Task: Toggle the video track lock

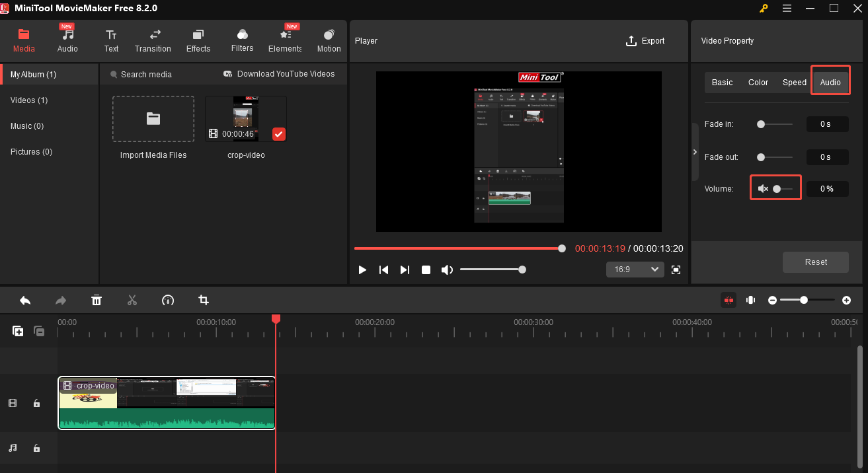Action: 37,403
